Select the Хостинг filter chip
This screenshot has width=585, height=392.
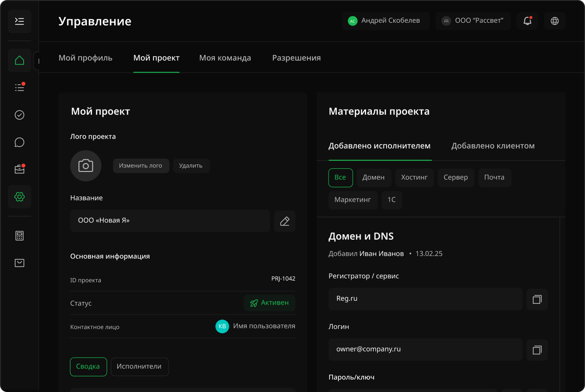pyautogui.click(x=414, y=177)
